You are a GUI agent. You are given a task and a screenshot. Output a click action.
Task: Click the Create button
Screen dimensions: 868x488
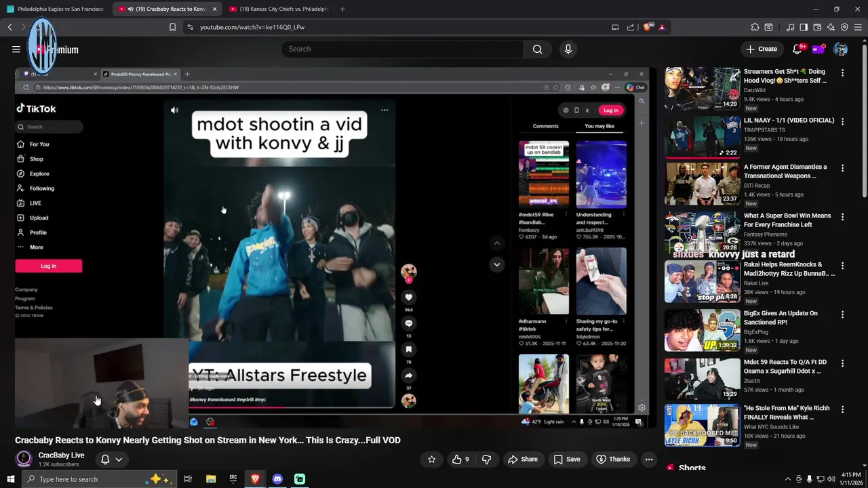pos(762,49)
